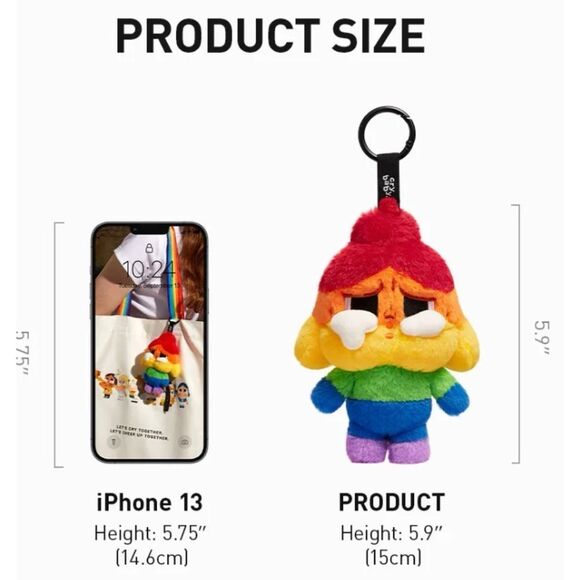Click the 'PRODUCT SIZE' heading

[x=270, y=36]
